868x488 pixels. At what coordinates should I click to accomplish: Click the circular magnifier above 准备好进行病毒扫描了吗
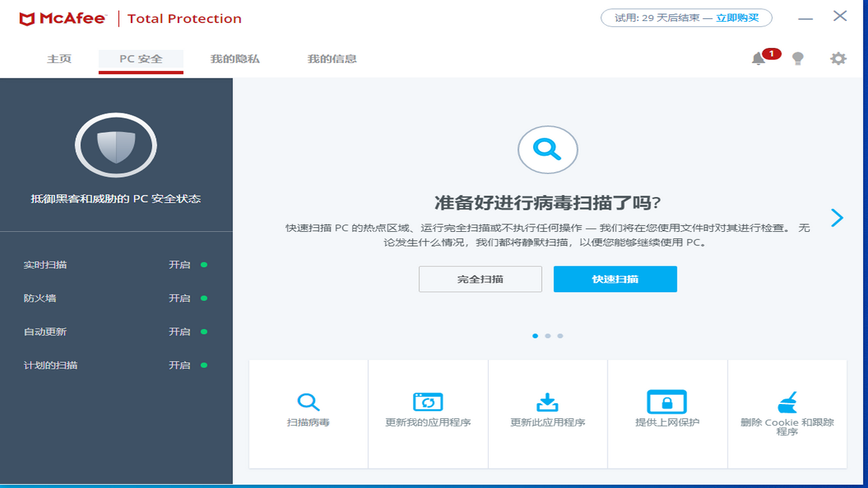point(547,150)
